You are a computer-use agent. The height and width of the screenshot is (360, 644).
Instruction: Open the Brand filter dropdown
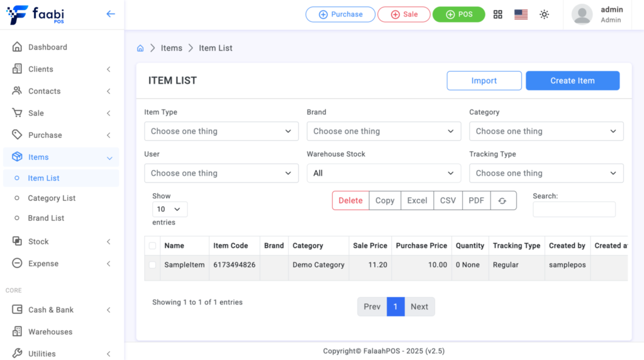(384, 131)
